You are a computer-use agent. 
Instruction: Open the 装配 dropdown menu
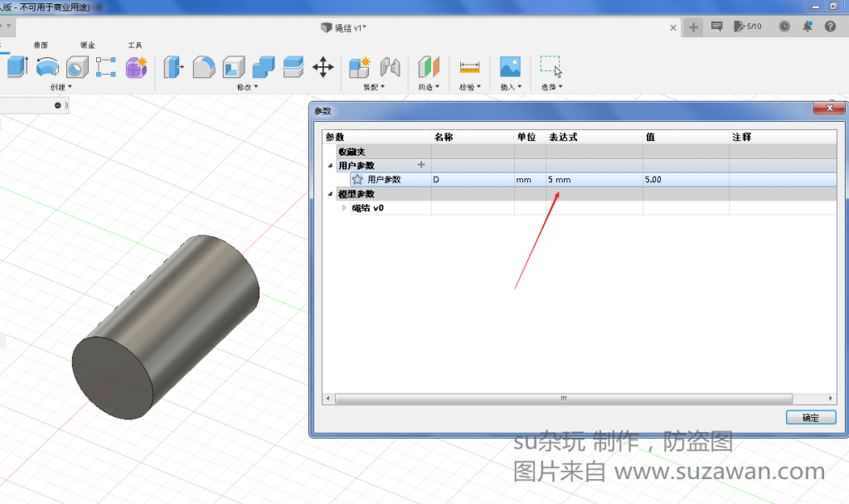(374, 87)
